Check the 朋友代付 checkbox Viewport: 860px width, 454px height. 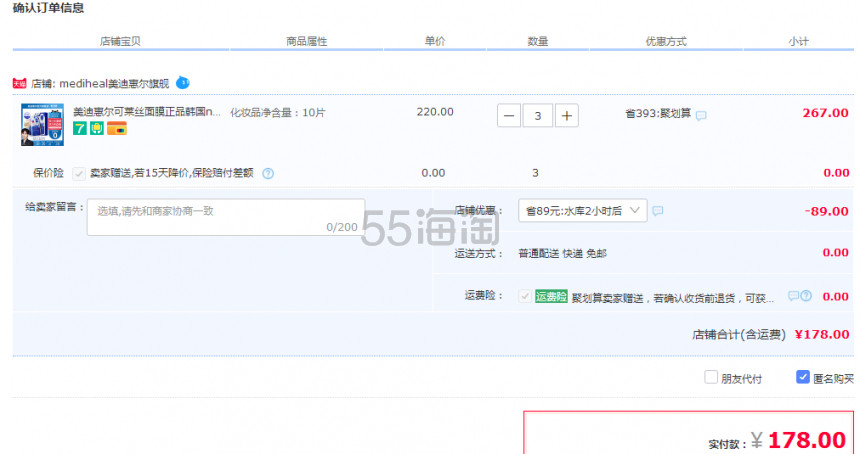pos(711,377)
